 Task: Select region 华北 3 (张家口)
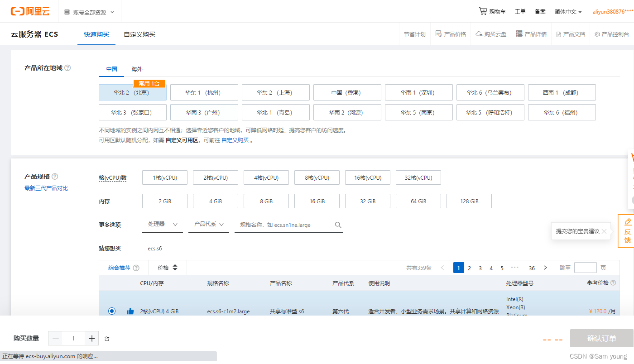point(133,112)
